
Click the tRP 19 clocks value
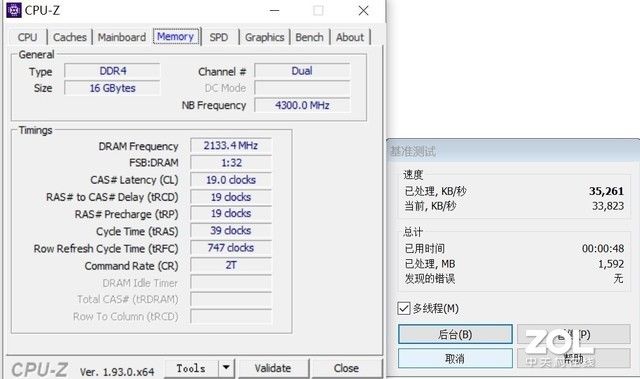click(x=231, y=213)
